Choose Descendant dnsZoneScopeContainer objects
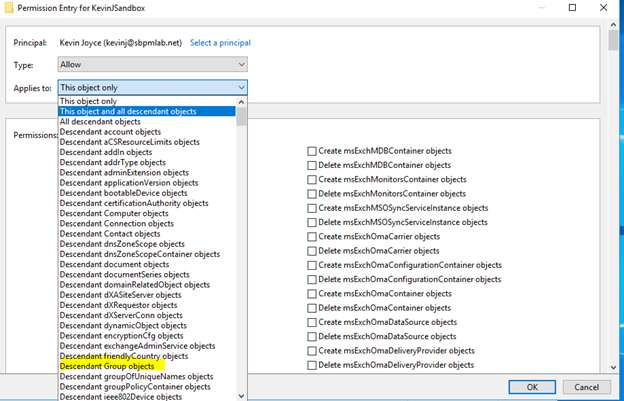The height and width of the screenshot is (401, 624). (x=147, y=254)
